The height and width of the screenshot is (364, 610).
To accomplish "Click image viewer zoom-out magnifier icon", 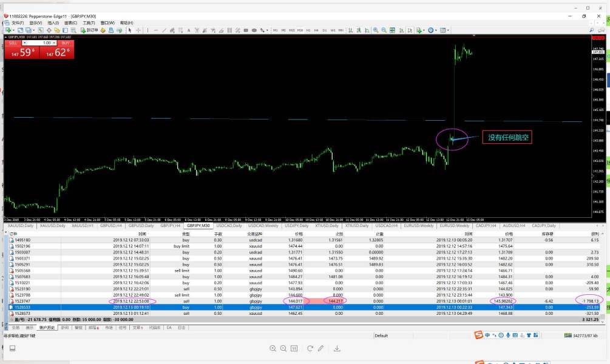I will [x=283, y=348].
